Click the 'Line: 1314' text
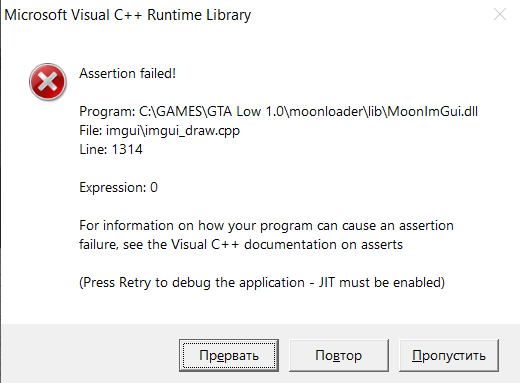This screenshot has width=520, height=383. pyautogui.click(x=111, y=149)
